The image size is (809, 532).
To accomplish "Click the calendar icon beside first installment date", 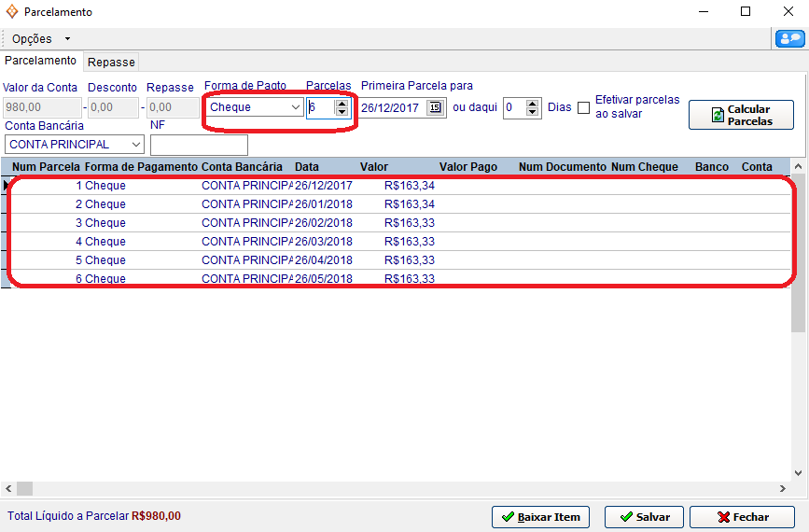I will point(436,107).
